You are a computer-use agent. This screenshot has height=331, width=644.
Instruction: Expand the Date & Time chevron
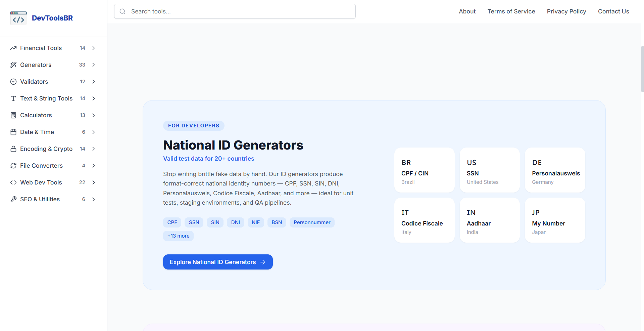click(94, 132)
